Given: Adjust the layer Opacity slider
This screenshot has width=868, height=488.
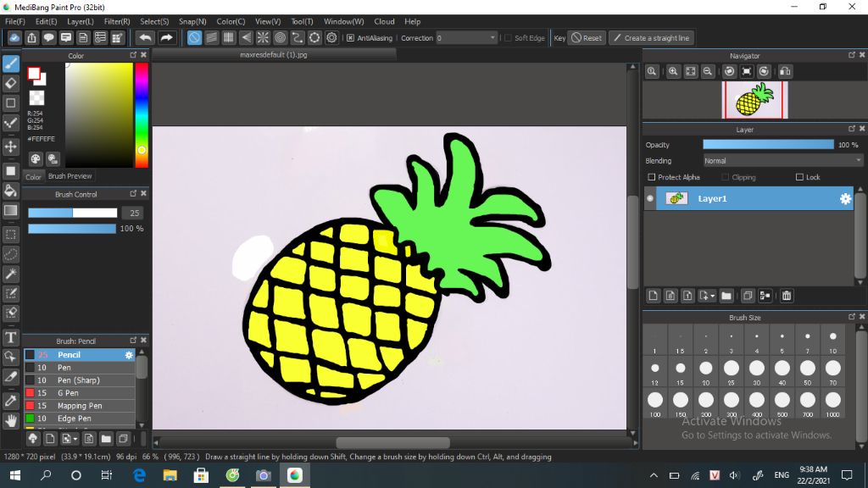Looking at the screenshot, I should tap(768, 144).
